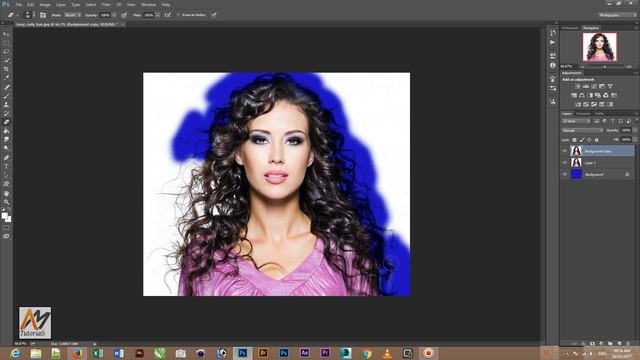Hide the blue Background layer
640x360 pixels.
pyautogui.click(x=565, y=174)
